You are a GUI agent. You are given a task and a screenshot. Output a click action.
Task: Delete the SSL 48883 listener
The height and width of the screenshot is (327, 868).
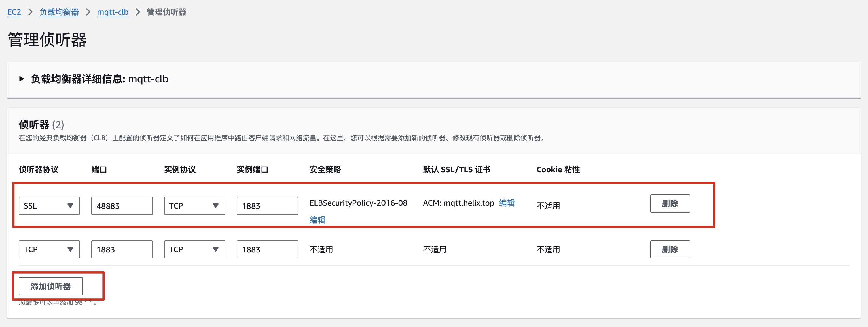pos(670,203)
